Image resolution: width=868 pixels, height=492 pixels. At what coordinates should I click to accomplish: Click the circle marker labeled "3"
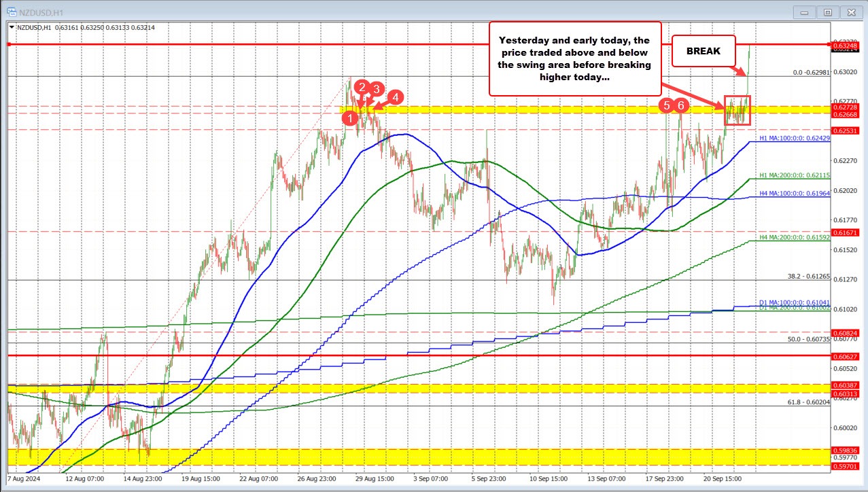coord(377,89)
